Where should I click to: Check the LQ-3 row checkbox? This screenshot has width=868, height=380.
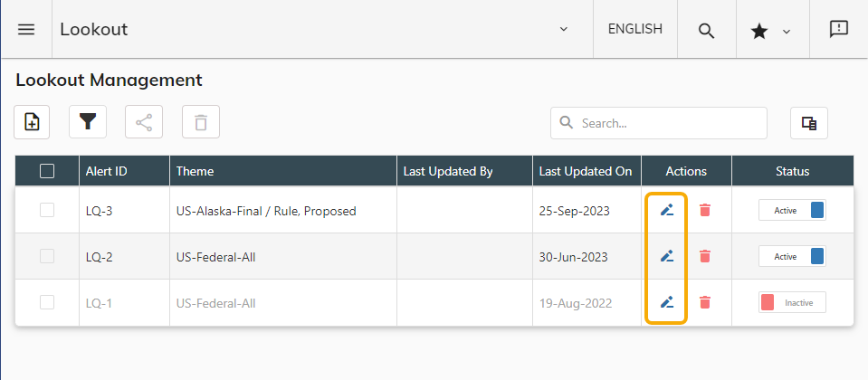[47, 210]
